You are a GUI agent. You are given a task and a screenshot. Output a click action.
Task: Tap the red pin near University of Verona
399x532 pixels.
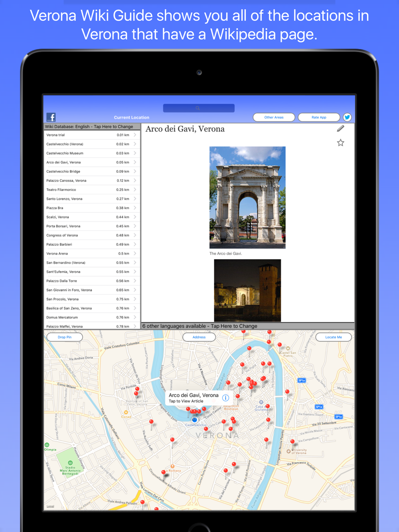point(292,442)
